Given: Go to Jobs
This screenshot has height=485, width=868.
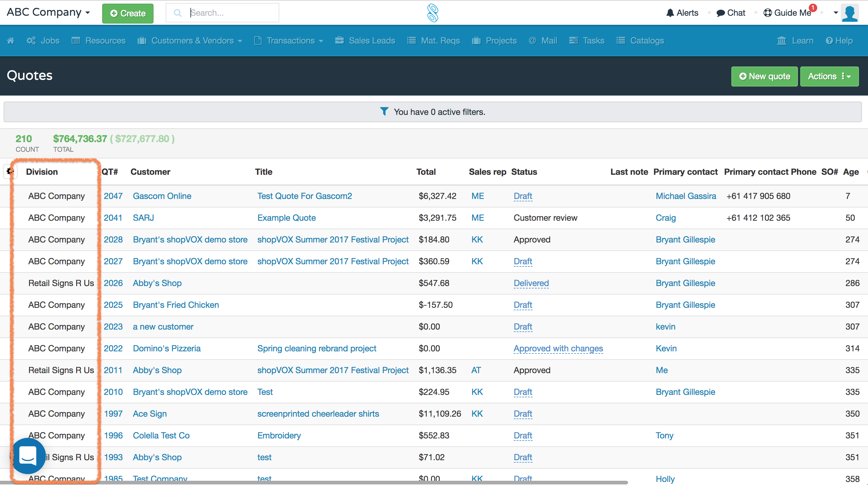Looking at the screenshot, I should pyautogui.click(x=43, y=41).
